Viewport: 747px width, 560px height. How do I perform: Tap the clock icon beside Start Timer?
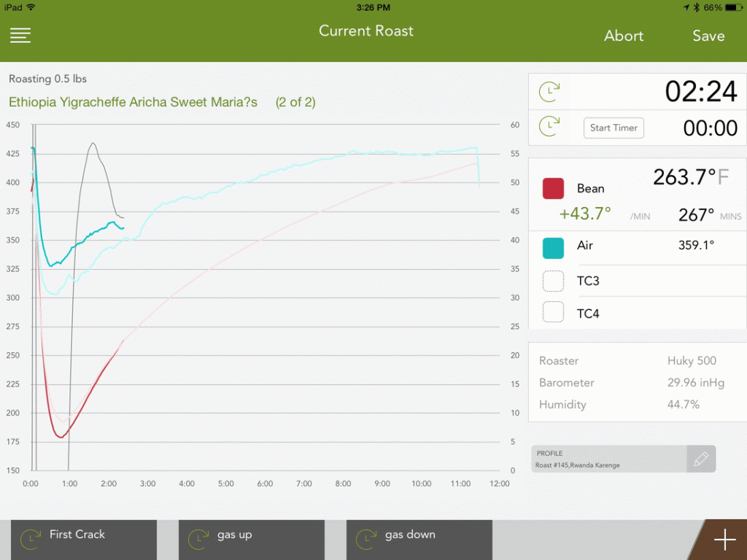(549, 127)
